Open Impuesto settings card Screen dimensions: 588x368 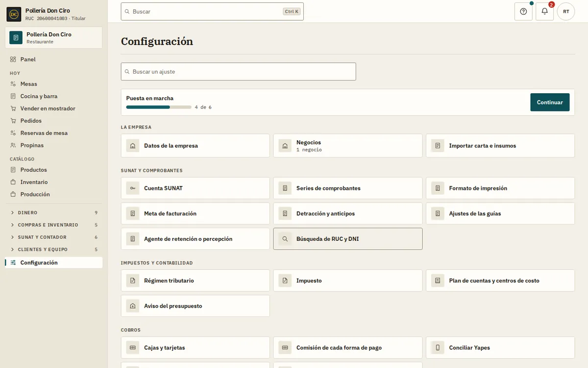pyautogui.click(x=348, y=281)
